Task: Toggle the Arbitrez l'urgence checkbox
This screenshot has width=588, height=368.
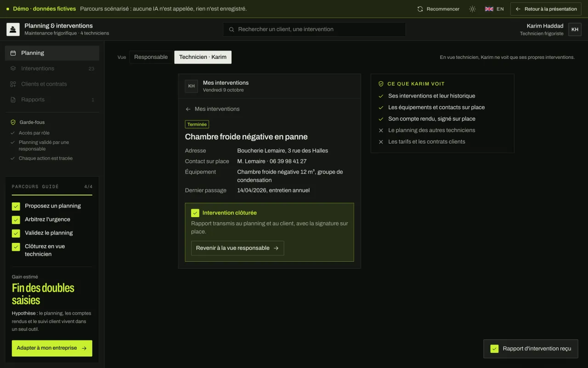Action: click(x=16, y=219)
